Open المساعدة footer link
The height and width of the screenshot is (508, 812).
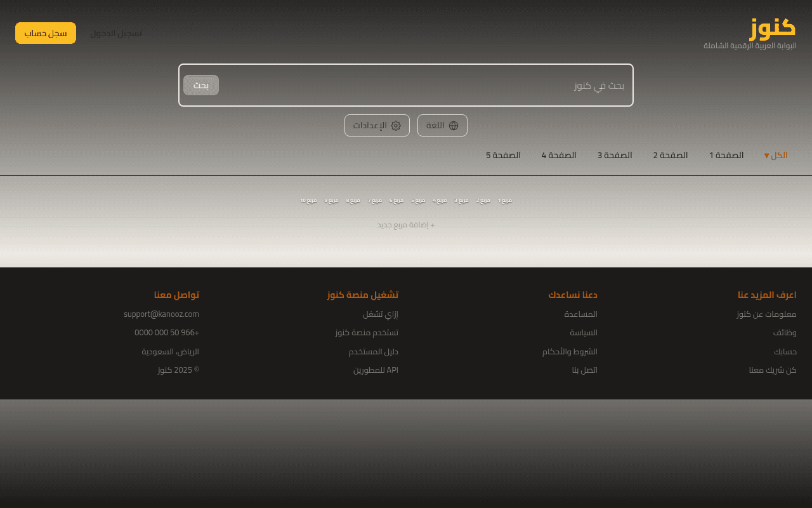pos(581,314)
